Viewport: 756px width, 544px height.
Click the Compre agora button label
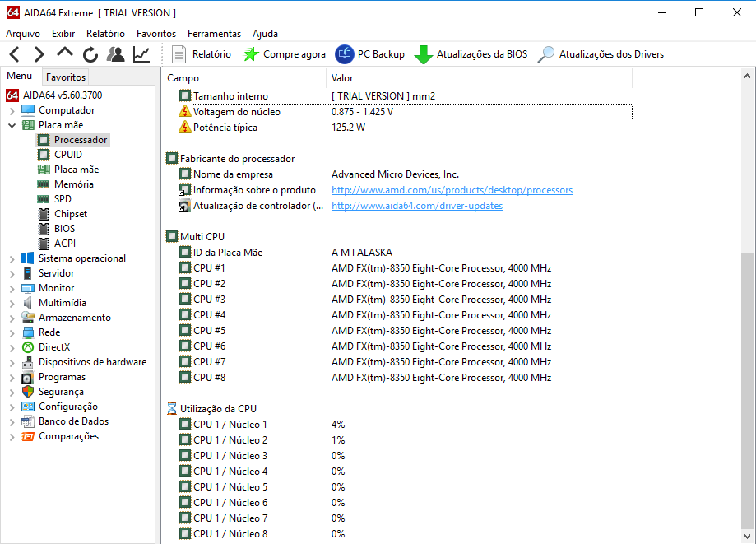click(295, 54)
